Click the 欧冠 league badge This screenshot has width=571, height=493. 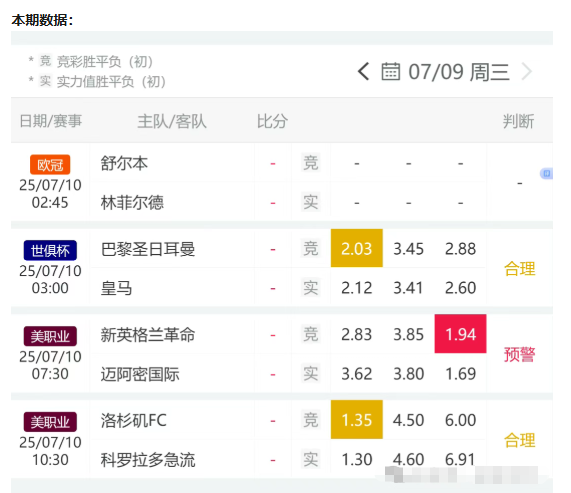tap(50, 165)
